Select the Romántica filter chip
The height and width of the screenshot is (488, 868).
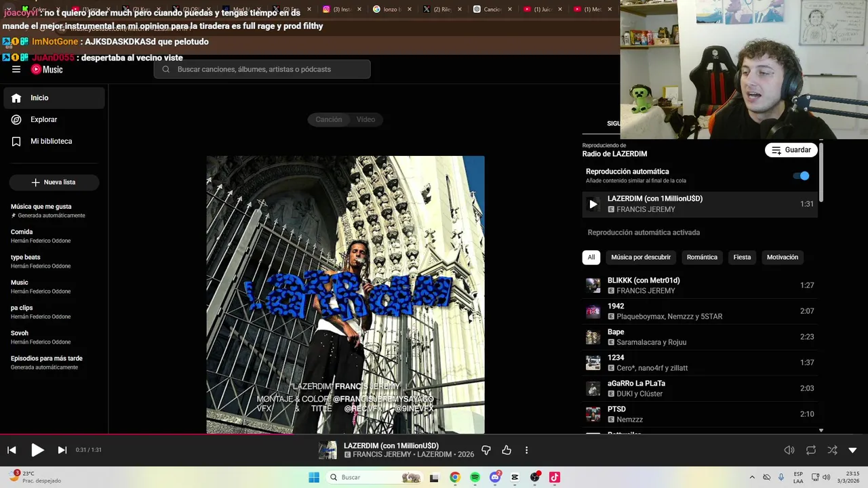702,258
